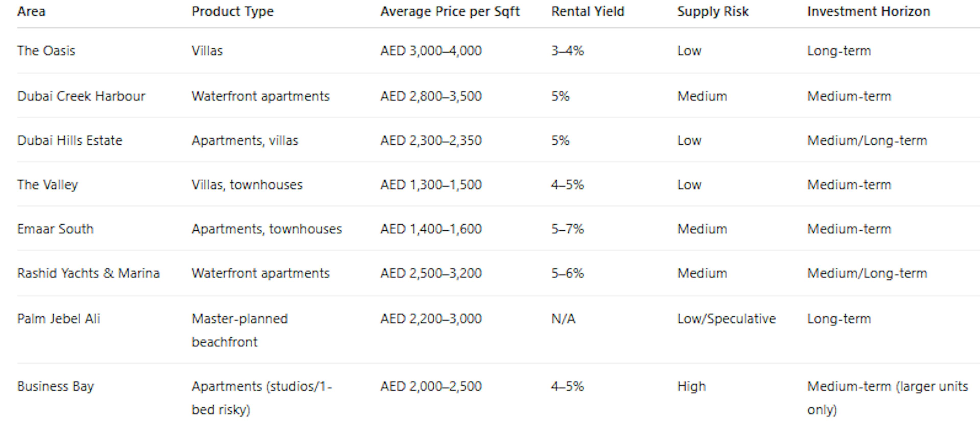Click the Dubai Hills Estate cell
The image size is (980, 434).
[x=70, y=140]
